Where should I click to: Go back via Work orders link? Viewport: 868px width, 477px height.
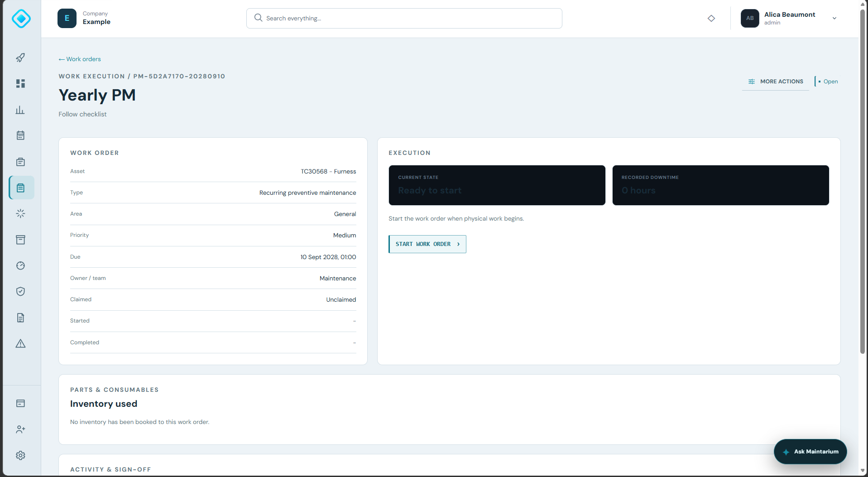[x=80, y=59]
